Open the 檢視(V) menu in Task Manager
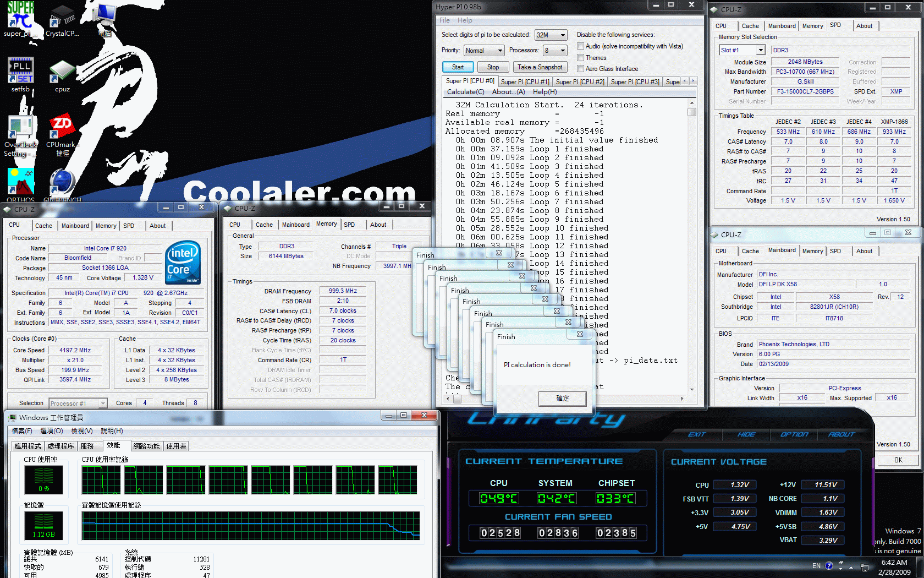 coord(82,431)
